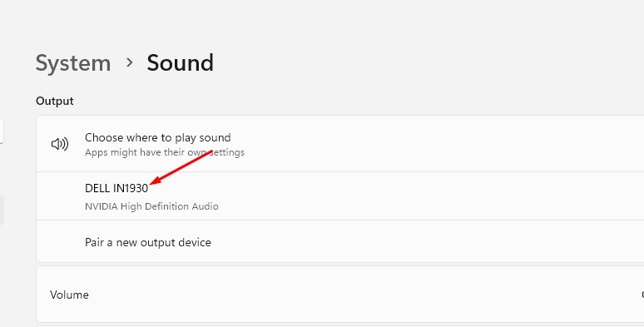
Task: Click empty space in the DELL IN1930 row
Action: click(x=411, y=196)
